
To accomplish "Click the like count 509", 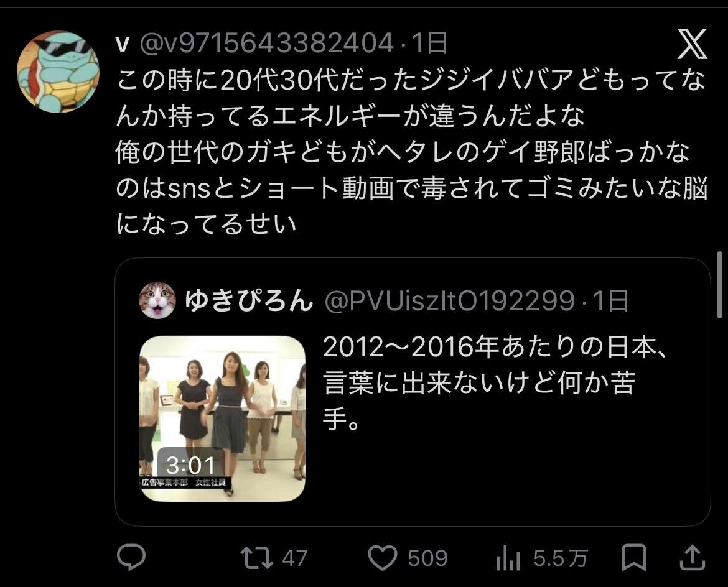I will [427, 558].
